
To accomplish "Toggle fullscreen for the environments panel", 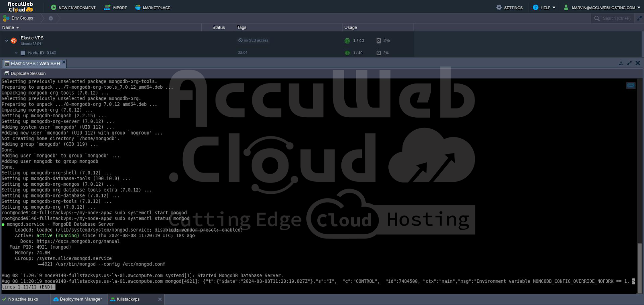I will [639, 19].
